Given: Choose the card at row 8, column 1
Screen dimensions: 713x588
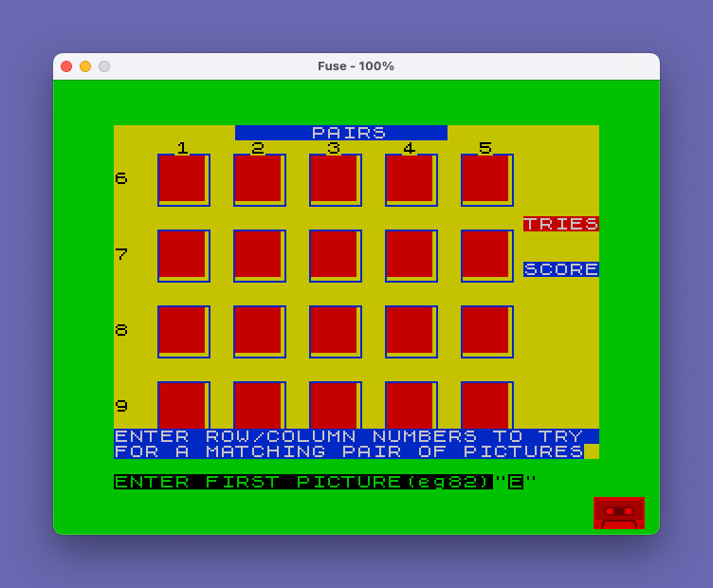Looking at the screenshot, I should click(x=184, y=332).
